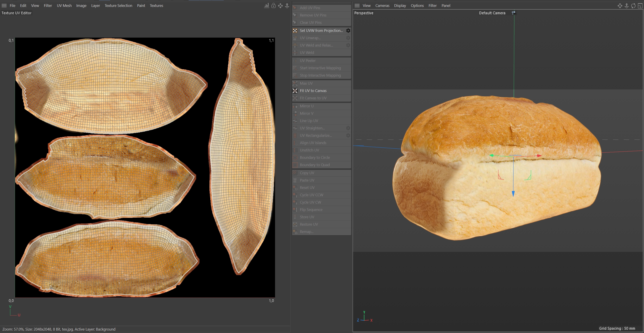
Task: Open Set UVW from Projection gear settings
Action: point(348,31)
